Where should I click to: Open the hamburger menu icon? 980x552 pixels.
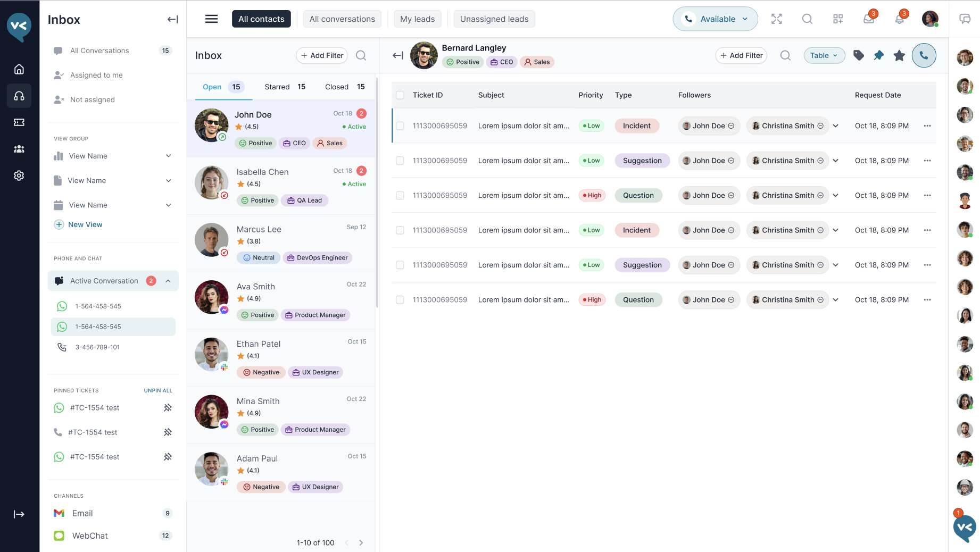click(211, 19)
